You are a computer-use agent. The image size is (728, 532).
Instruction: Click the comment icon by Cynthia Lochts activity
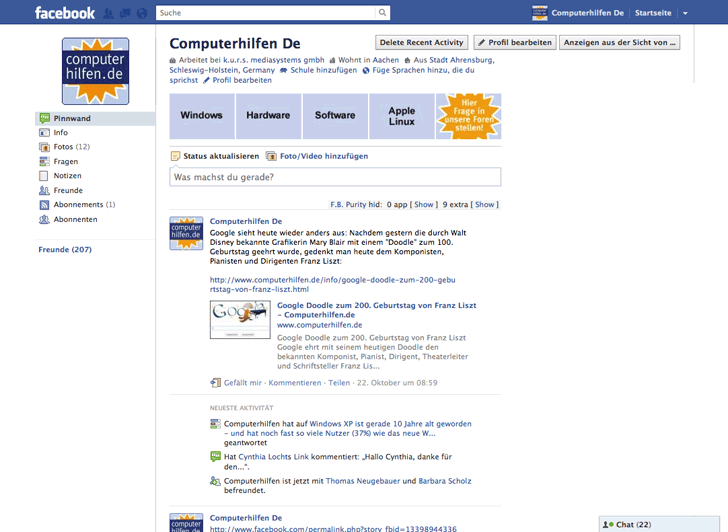(215, 456)
